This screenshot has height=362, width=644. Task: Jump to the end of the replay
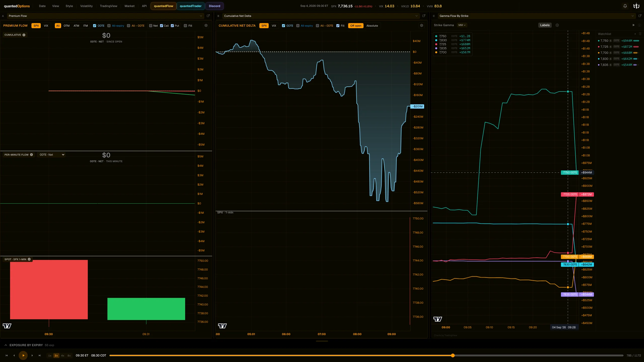40,355
